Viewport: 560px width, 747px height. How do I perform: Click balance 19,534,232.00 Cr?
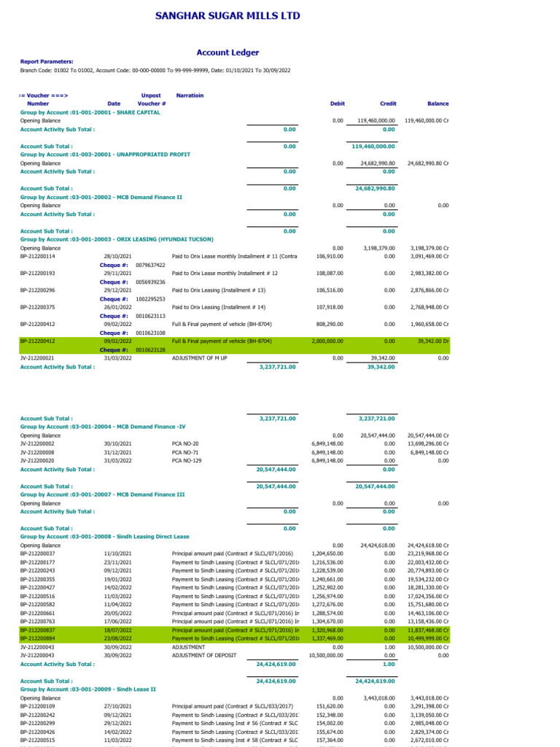click(x=428, y=579)
